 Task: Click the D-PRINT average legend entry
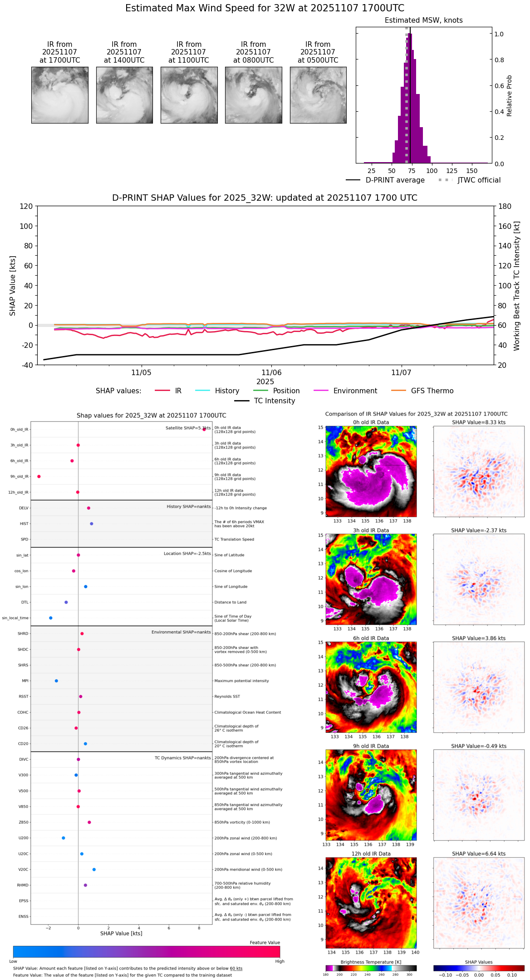(x=385, y=180)
